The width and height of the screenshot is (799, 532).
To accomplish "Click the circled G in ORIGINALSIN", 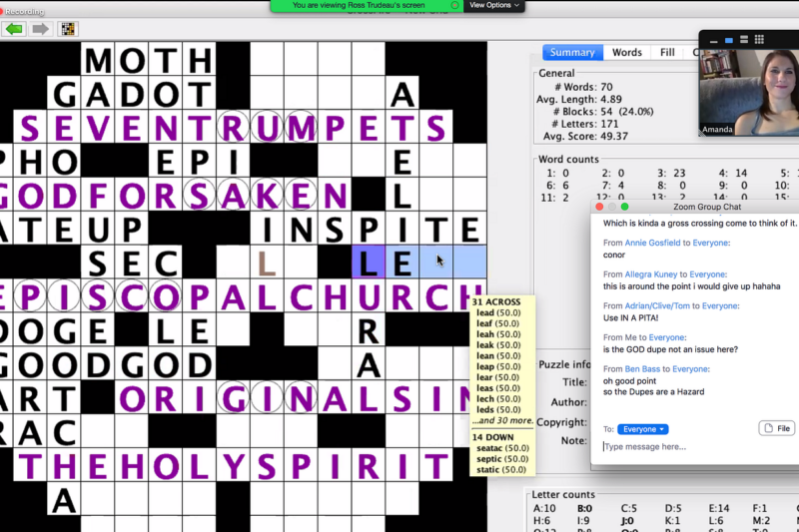I will [233, 398].
